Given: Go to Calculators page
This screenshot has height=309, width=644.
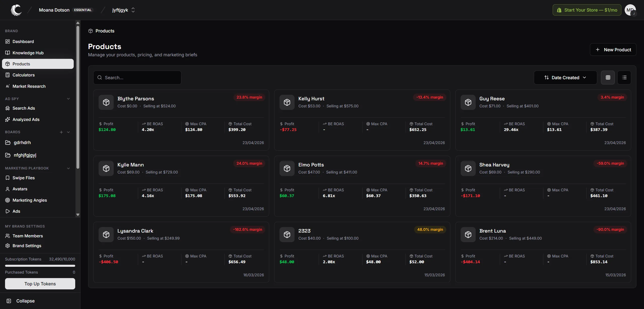Looking at the screenshot, I should (38, 75).
